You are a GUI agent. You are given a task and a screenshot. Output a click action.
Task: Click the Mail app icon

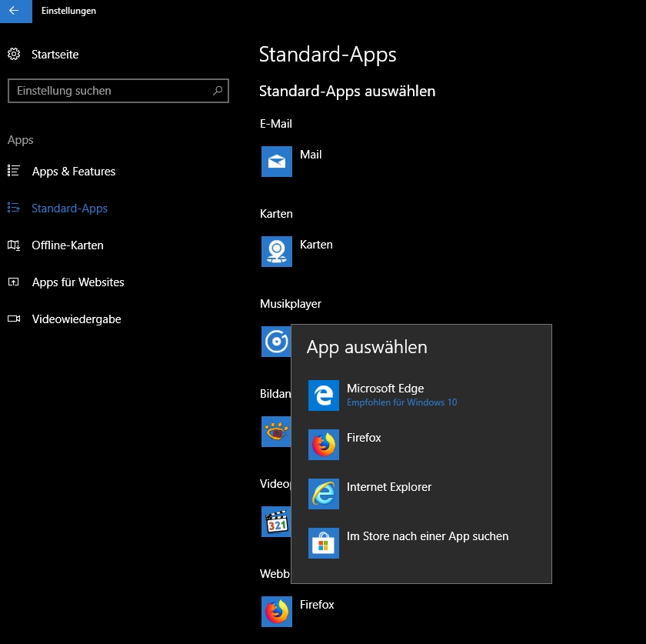click(x=276, y=162)
